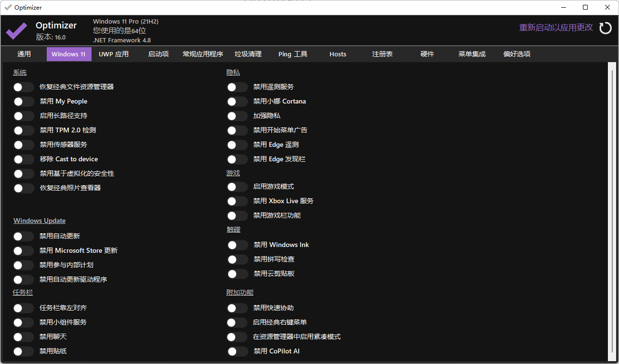619x364 pixels.
Task: Enable 启用经典右键菜单 switch
Action: click(x=237, y=323)
